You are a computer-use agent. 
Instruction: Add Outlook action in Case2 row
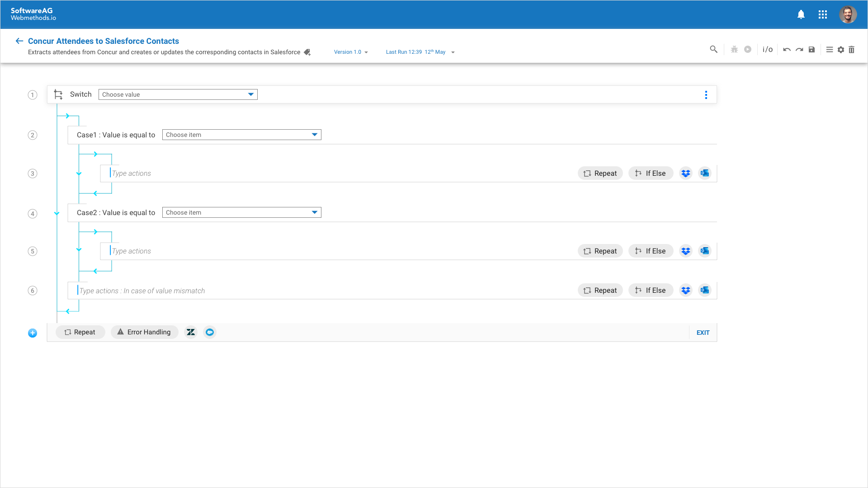[705, 251]
